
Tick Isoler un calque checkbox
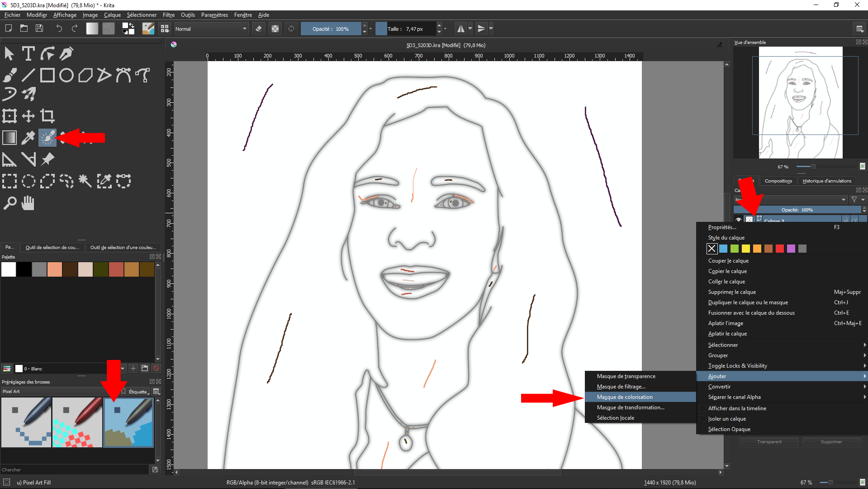702,419
